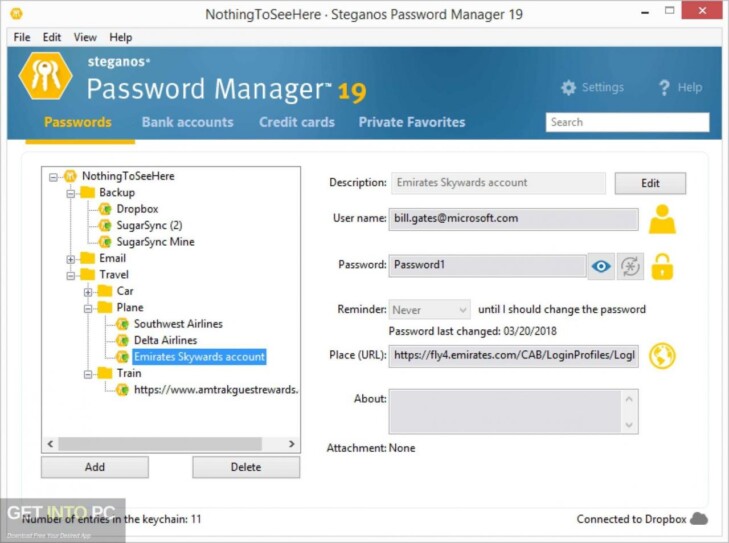This screenshot has width=729, height=543.
Task: Click 'Password last changed: 03/20/2018' text
Action: pyautogui.click(x=472, y=331)
